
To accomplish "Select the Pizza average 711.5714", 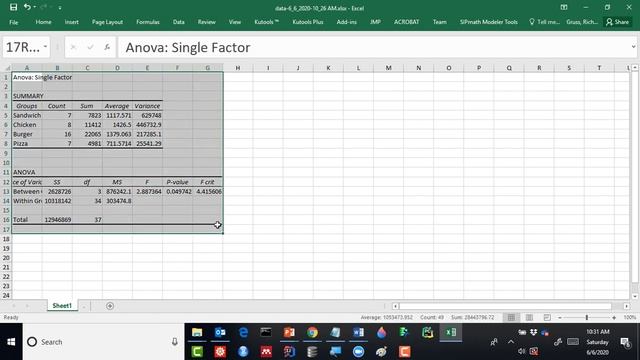I will coord(118,143).
